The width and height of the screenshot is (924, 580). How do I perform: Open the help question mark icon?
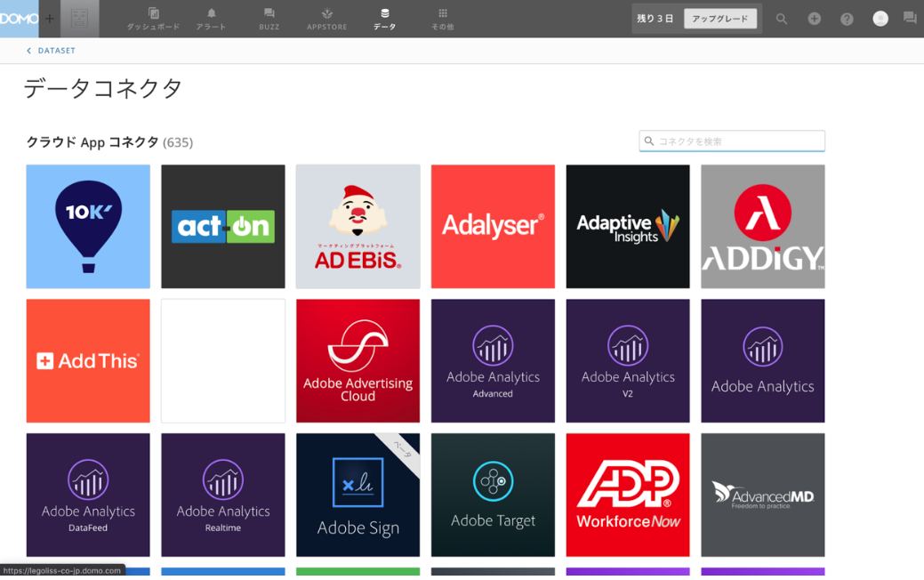pos(847,19)
